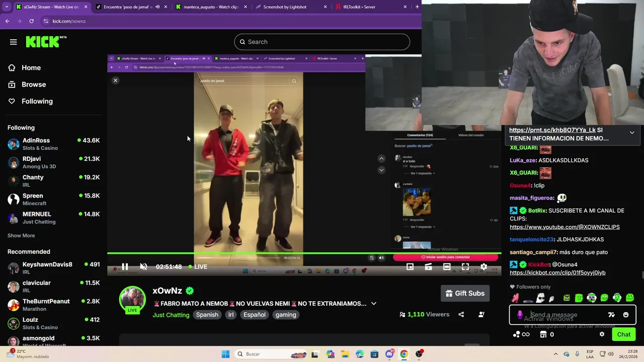The height and width of the screenshot is (362, 644).
Task: Open Loulz recommended channel
Action: (53, 323)
